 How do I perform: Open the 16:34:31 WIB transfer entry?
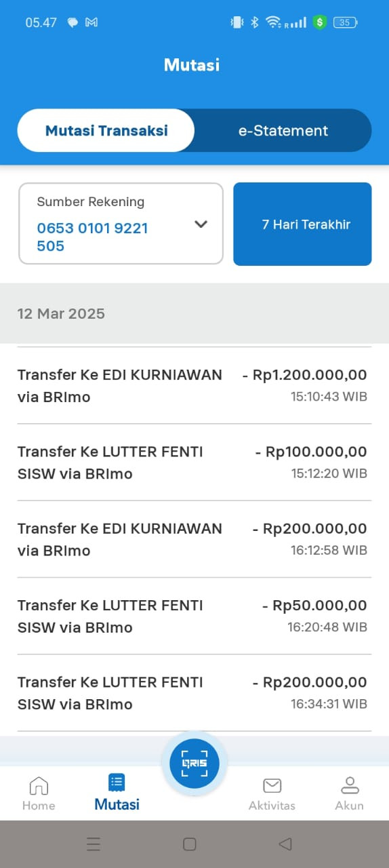194,693
